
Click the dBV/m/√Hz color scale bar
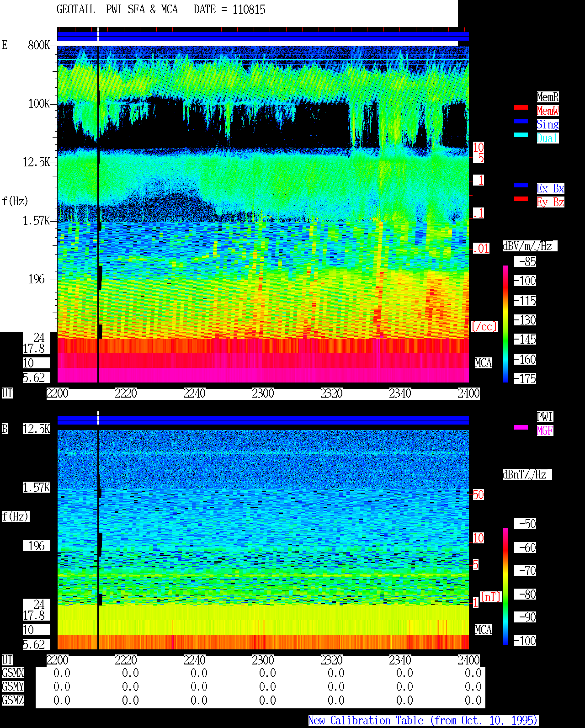click(505, 324)
